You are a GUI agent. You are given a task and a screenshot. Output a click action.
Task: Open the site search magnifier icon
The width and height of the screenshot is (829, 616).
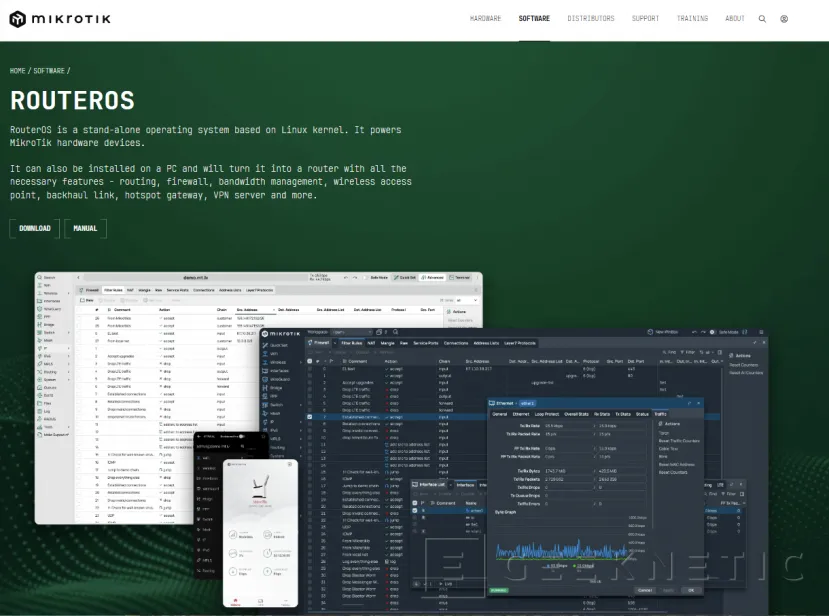[x=762, y=18]
